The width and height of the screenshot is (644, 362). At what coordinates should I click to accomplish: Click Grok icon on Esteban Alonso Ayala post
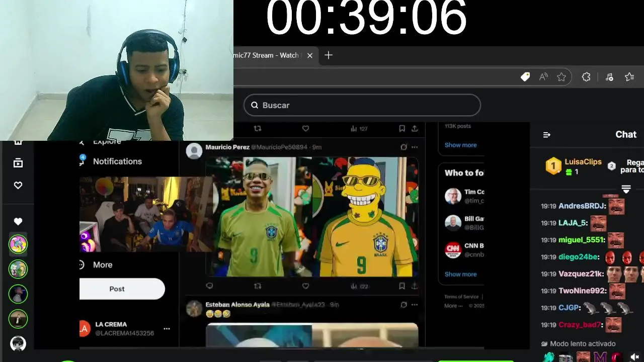pos(404,305)
